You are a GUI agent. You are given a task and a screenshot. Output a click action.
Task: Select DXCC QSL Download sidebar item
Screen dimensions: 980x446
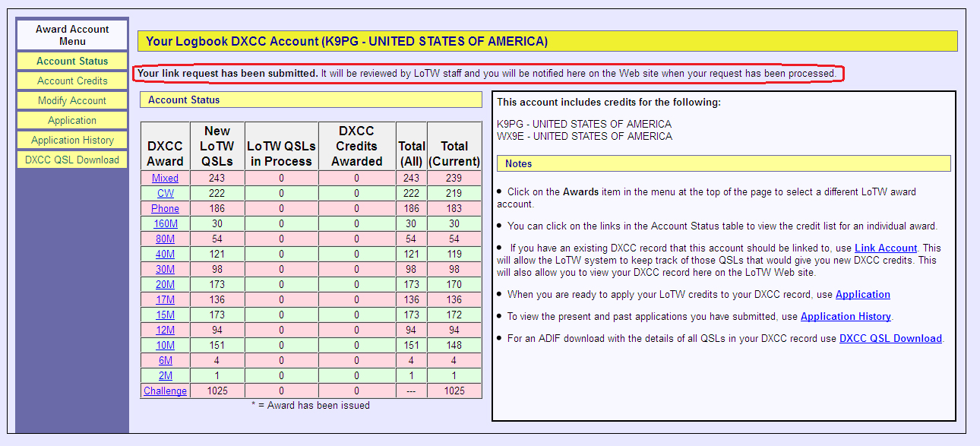(x=72, y=160)
